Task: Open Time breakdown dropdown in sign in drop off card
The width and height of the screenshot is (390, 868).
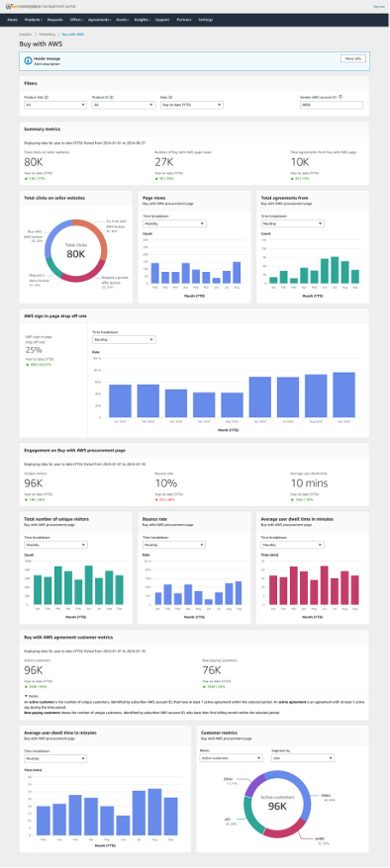Action: pos(124,340)
